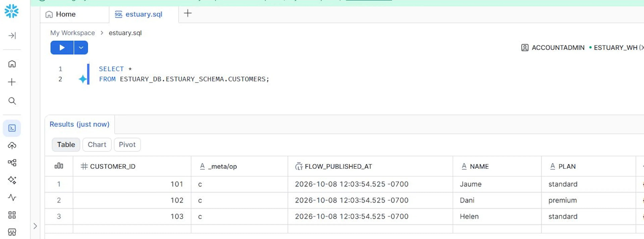Viewport: 644px width, 239px height.
Task: Open the Catalog grid icon in the sidebar
Action: (12, 215)
